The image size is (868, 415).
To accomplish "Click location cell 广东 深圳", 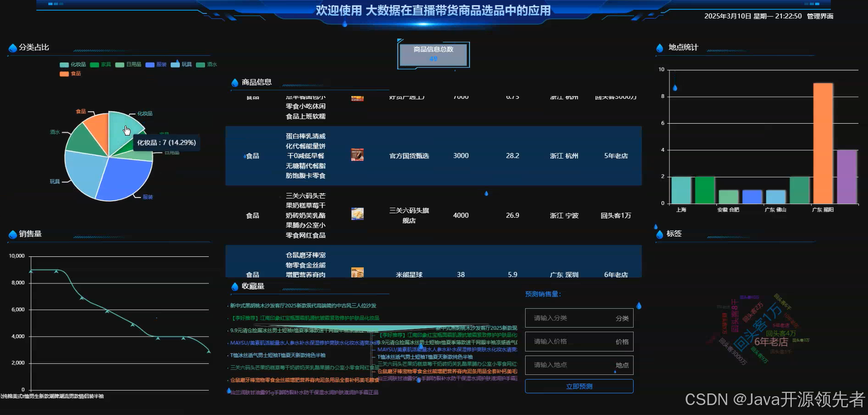I will pyautogui.click(x=564, y=275).
